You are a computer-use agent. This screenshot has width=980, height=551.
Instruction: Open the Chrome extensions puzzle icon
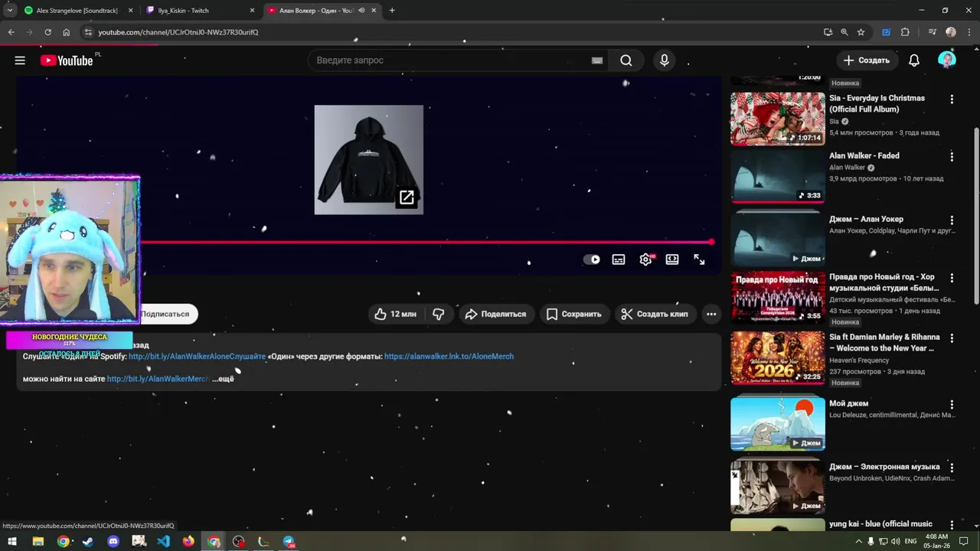pos(905,32)
